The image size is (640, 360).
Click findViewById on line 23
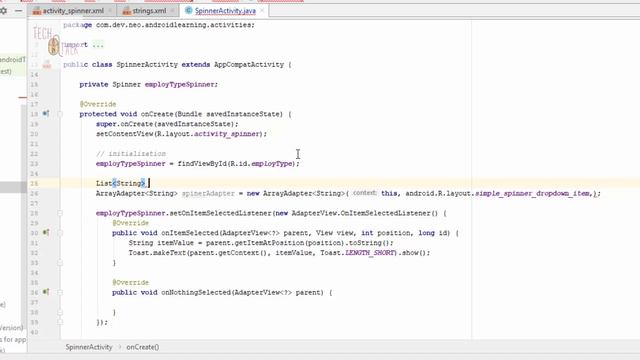[202, 164]
